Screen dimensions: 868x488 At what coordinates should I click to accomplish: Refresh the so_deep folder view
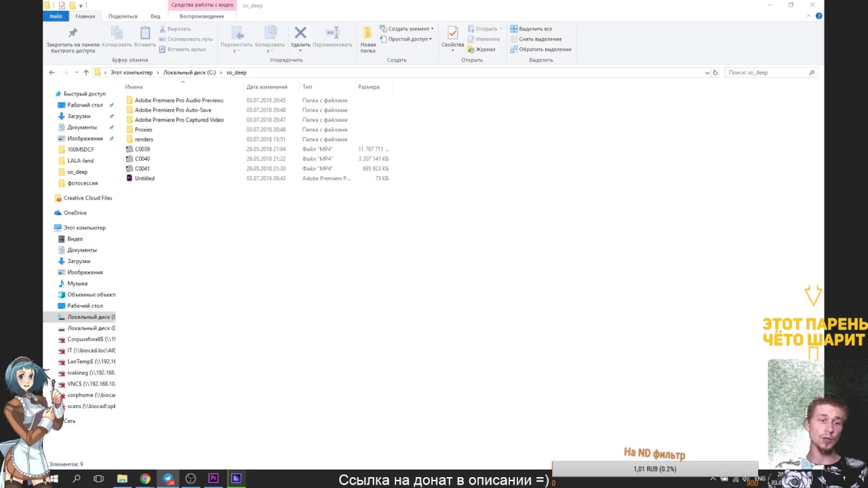(x=715, y=73)
